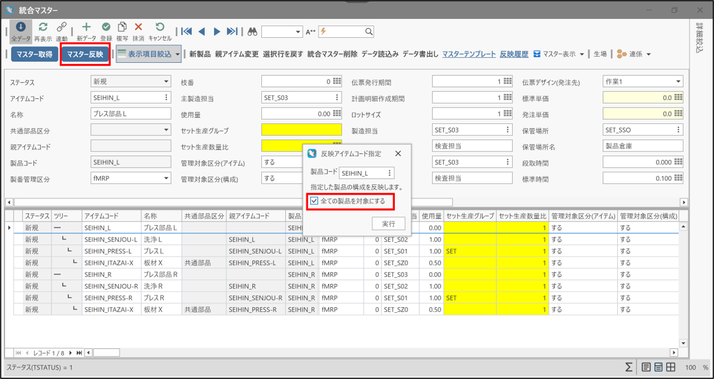Click 管理対象区分(構成) column header in grid
This screenshot has width=714, height=379.
tap(647, 215)
